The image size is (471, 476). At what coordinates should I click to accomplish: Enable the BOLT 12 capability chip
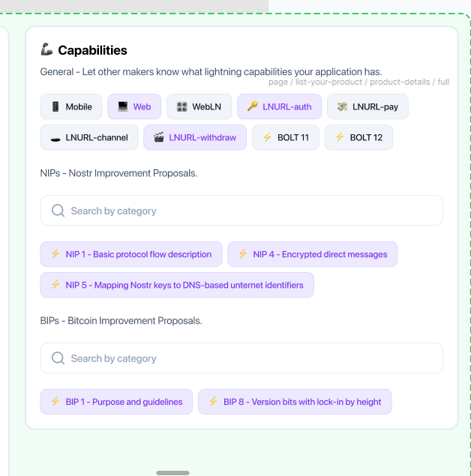tap(358, 137)
